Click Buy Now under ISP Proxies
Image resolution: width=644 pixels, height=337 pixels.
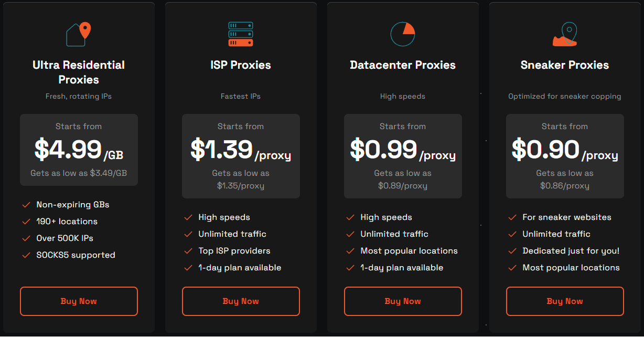pos(241,301)
